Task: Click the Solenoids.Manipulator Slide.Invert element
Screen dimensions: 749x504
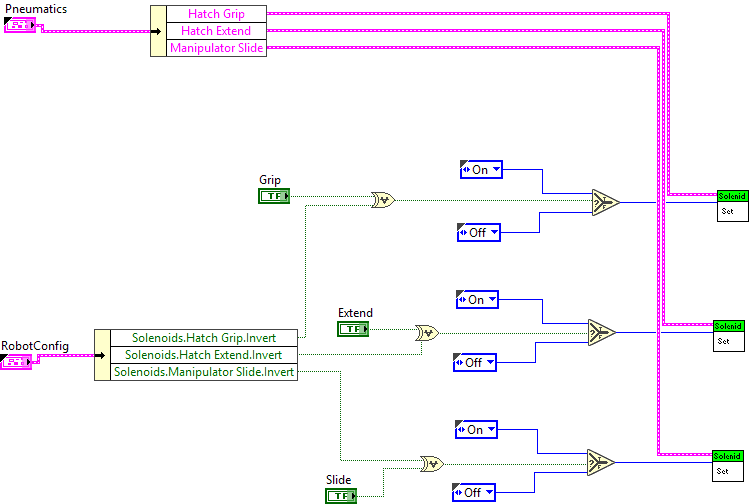Action: tap(204, 372)
